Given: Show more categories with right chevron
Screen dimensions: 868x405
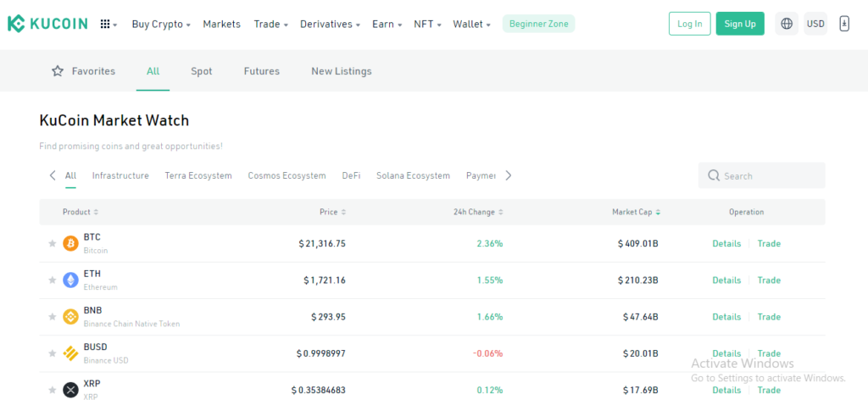Looking at the screenshot, I should point(509,175).
